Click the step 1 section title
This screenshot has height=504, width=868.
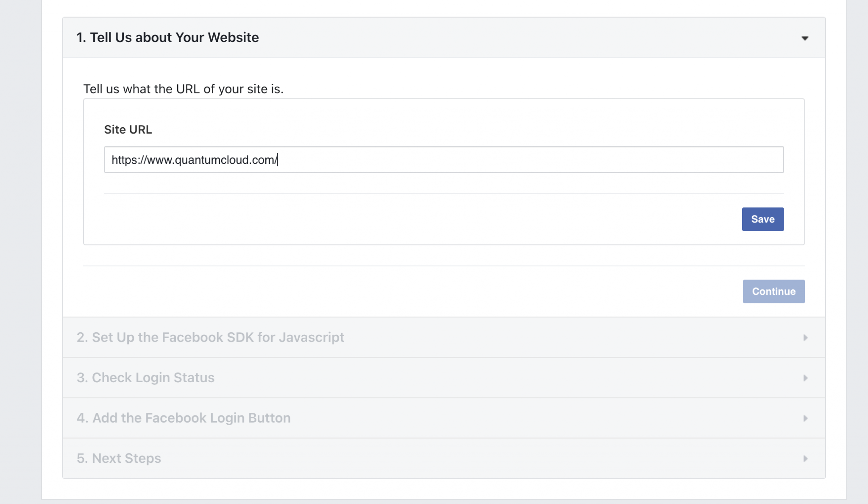(167, 38)
